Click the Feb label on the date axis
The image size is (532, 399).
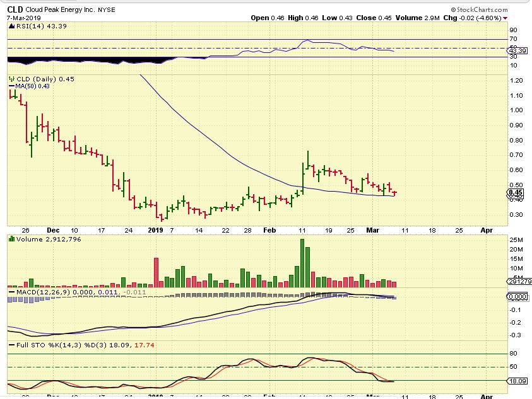pos(269,230)
